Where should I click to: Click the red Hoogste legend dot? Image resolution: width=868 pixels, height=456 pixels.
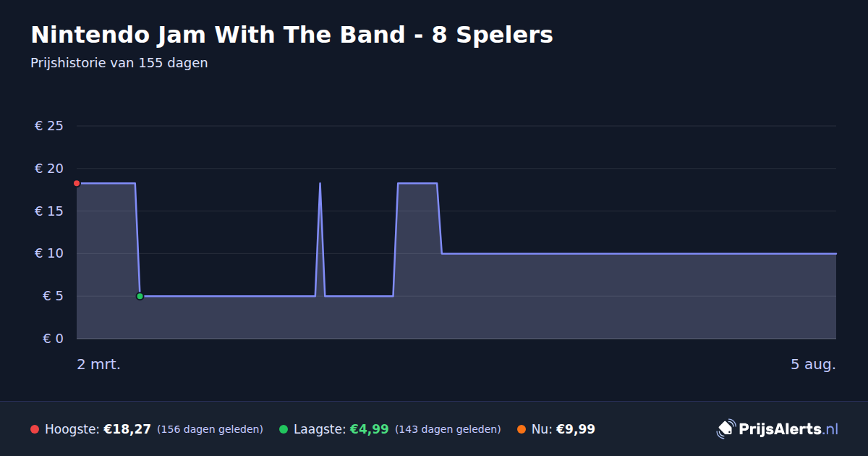35,429
